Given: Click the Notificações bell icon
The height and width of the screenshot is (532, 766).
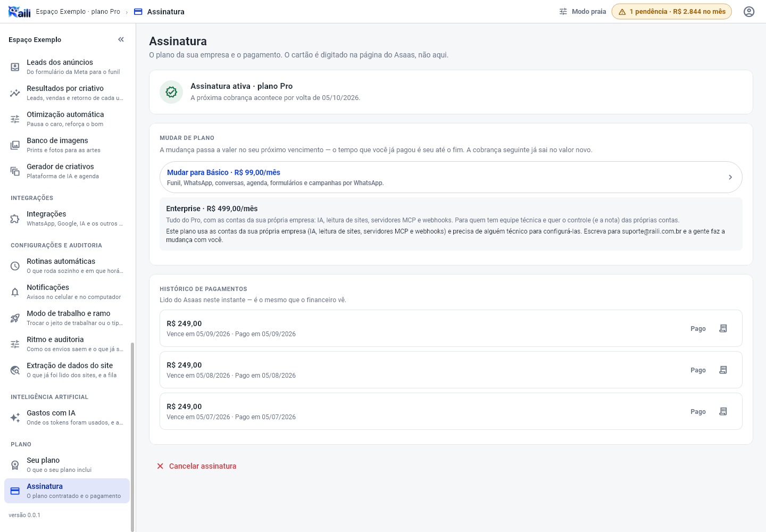Looking at the screenshot, I should coord(15,292).
